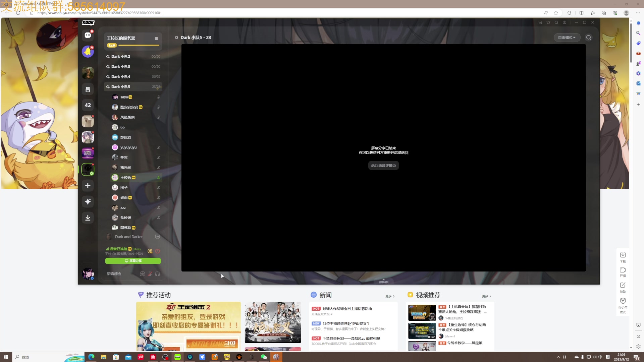Viewport: 644px width, 362px height.
Task: Open the voice waveform settings icon
Action: pyautogui.click(x=142, y=274)
